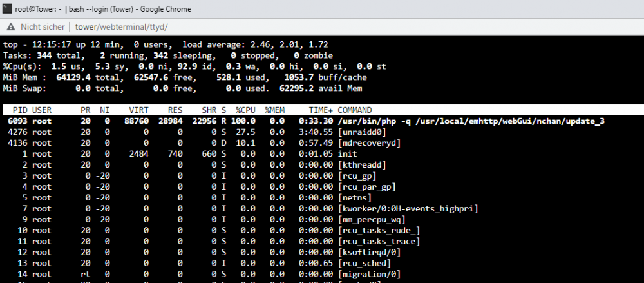Click the 92.9 id CPU idle value
This screenshot has height=283, width=644.
click(x=187, y=66)
